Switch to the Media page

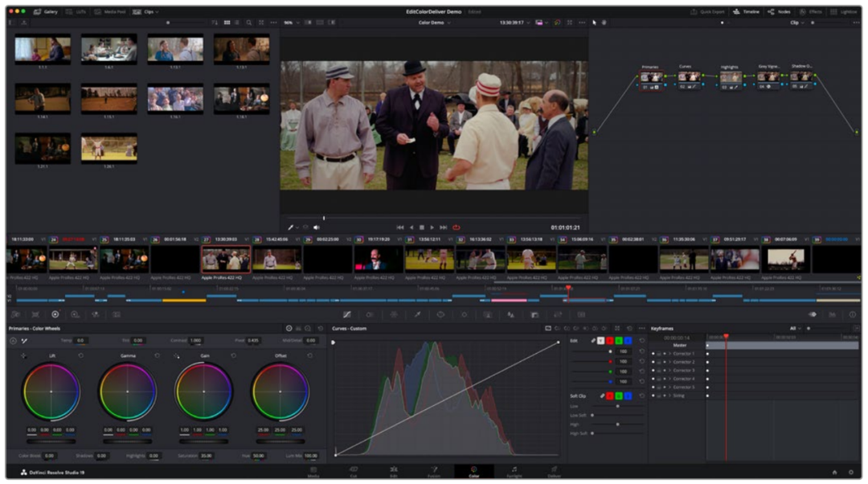pyautogui.click(x=313, y=472)
